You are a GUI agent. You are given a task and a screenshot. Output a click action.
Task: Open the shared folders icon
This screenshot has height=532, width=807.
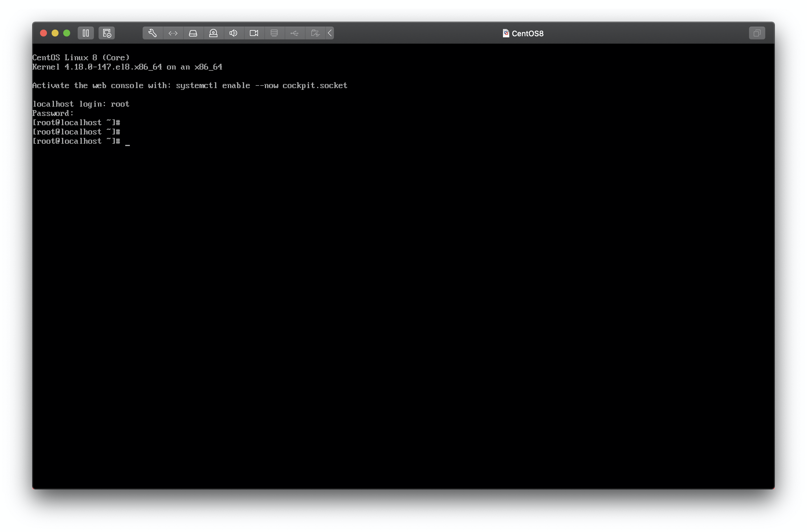coord(315,33)
